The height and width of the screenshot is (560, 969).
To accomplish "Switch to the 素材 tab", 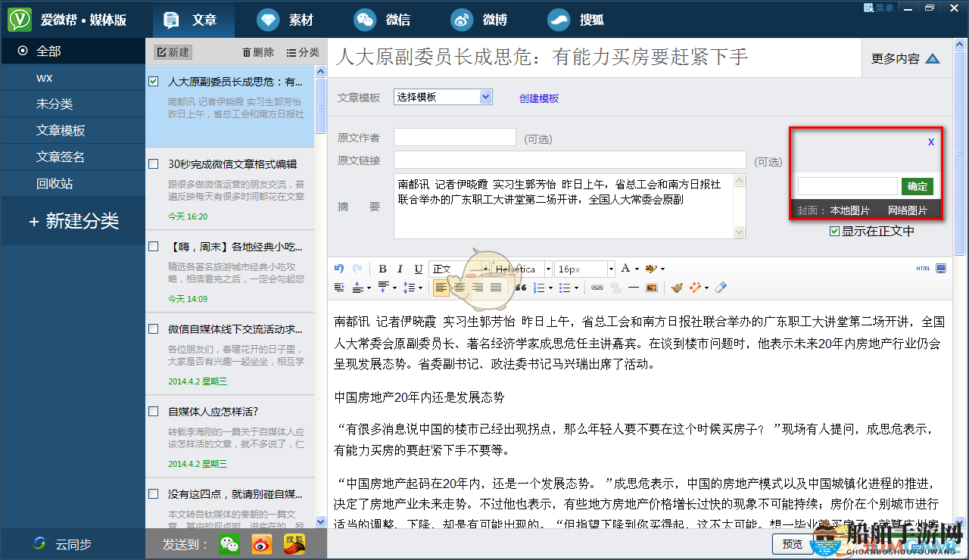I will click(x=285, y=20).
